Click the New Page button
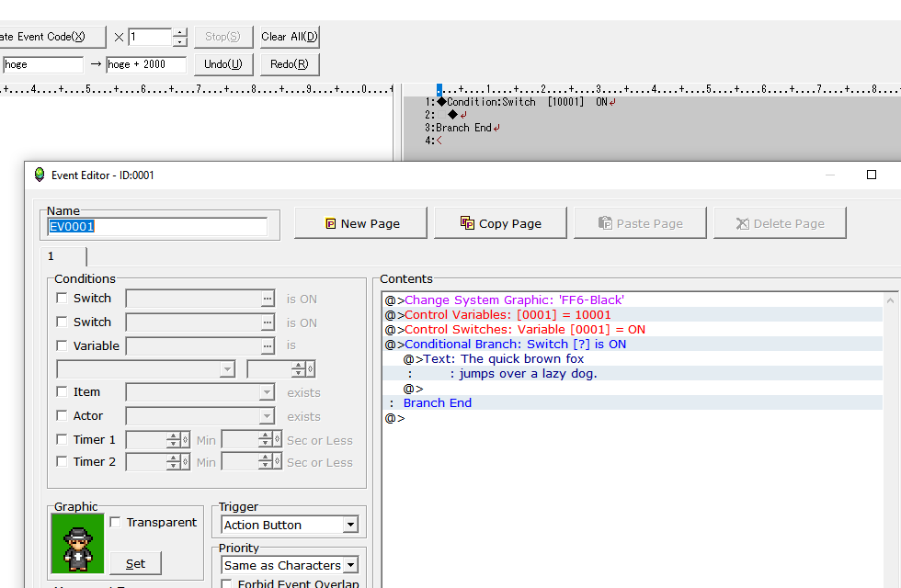This screenshot has height=588, width=901. [360, 222]
